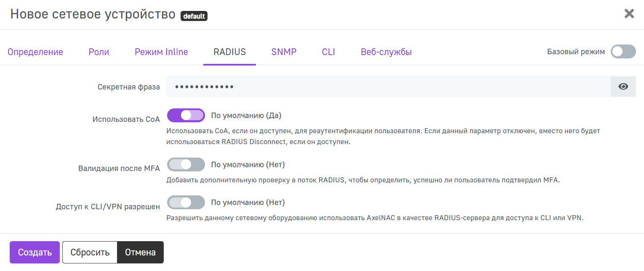Click the default badge next to title
Image resolution: width=644 pixels, height=271 pixels.
click(194, 16)
